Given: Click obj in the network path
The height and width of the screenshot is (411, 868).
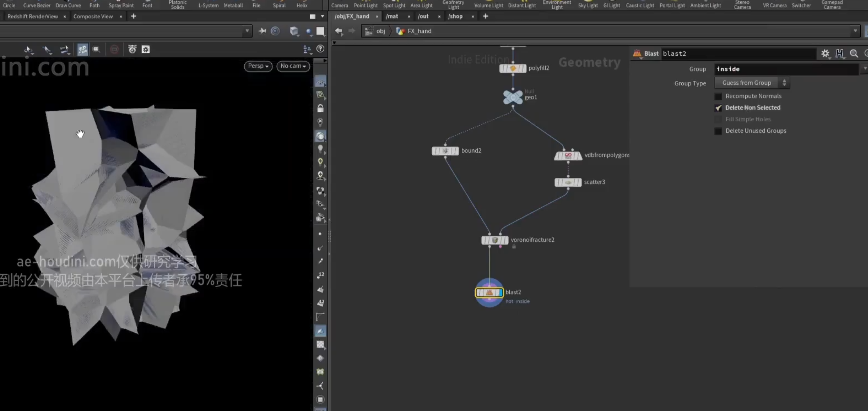Looking at the screenshot, I should [380, 31].
